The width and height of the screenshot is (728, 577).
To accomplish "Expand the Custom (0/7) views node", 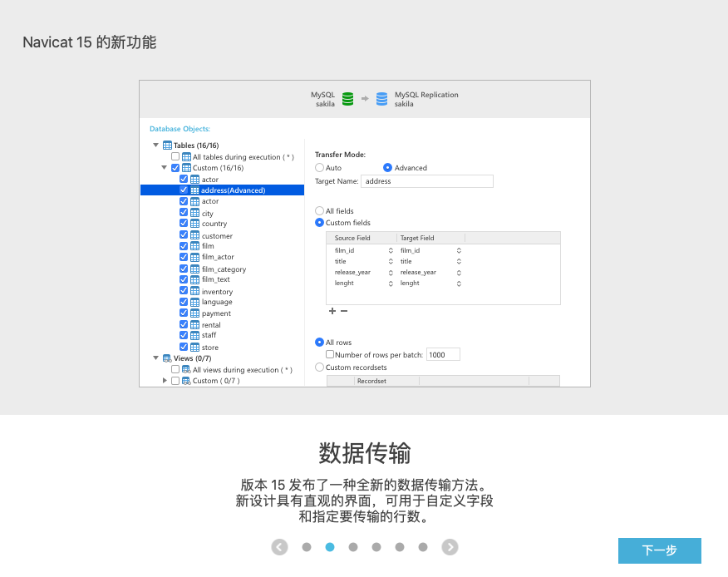I will (165, 380).
